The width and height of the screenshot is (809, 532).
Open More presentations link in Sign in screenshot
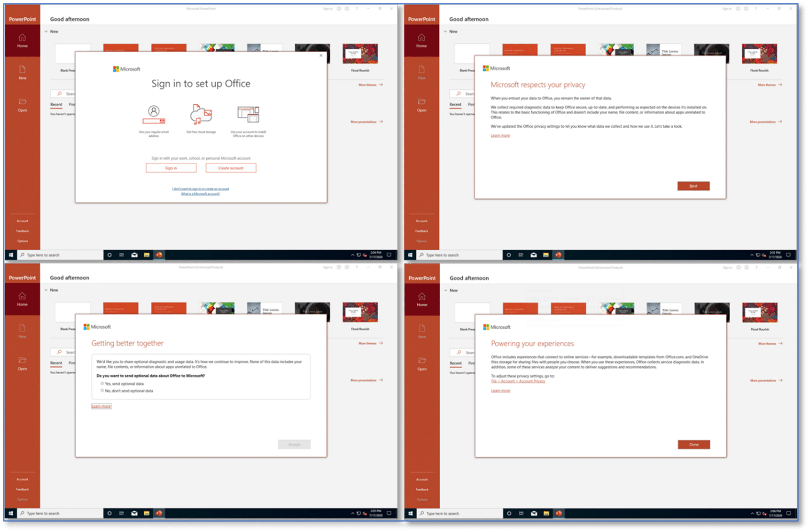(x=367, y=121)
